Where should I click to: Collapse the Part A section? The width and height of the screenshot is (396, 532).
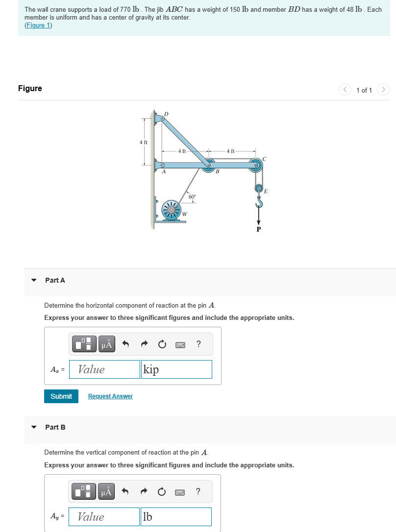click(33, 280)
